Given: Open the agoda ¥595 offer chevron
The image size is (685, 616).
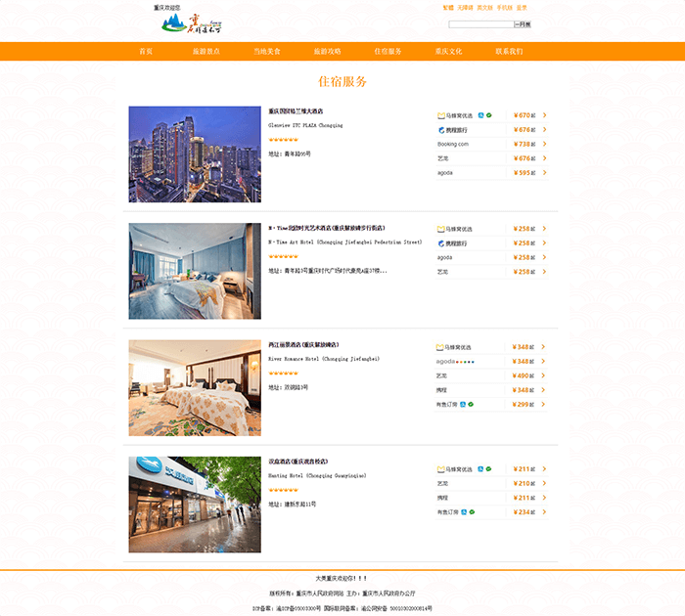Looking at the screenshot, I should pos(544,172).
